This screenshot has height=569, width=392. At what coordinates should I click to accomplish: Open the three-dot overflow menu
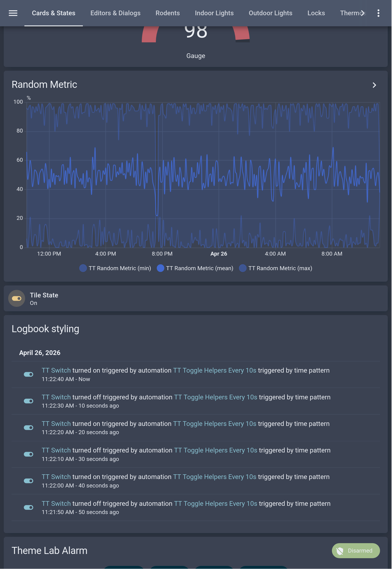click(x=379, y=13)
